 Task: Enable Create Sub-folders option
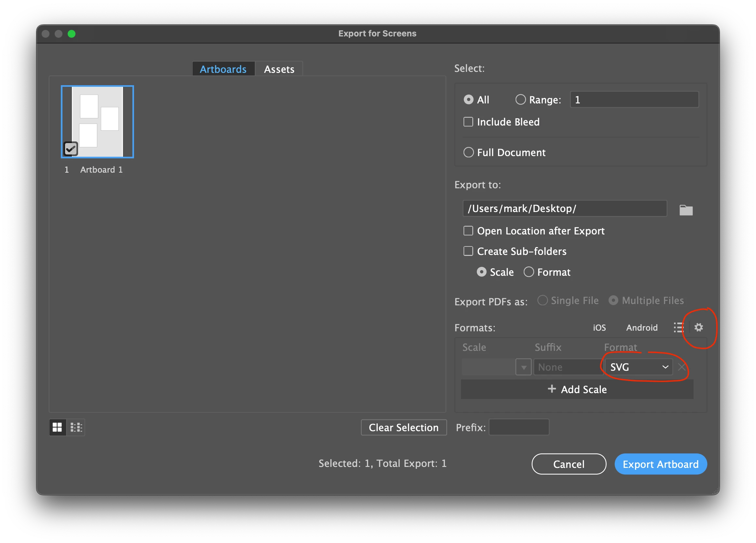coord(468,251)
